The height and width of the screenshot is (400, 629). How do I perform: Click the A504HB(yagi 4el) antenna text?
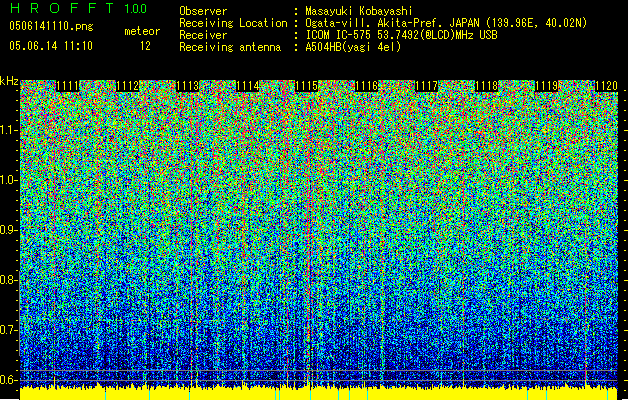coord(353,47)
